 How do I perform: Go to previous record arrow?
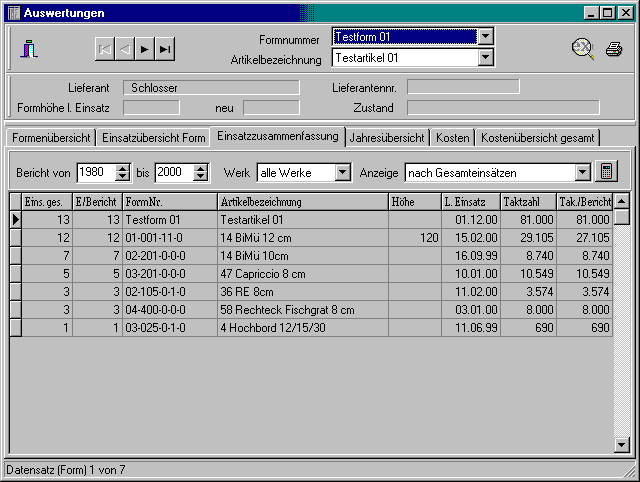[x=125, y=48]
